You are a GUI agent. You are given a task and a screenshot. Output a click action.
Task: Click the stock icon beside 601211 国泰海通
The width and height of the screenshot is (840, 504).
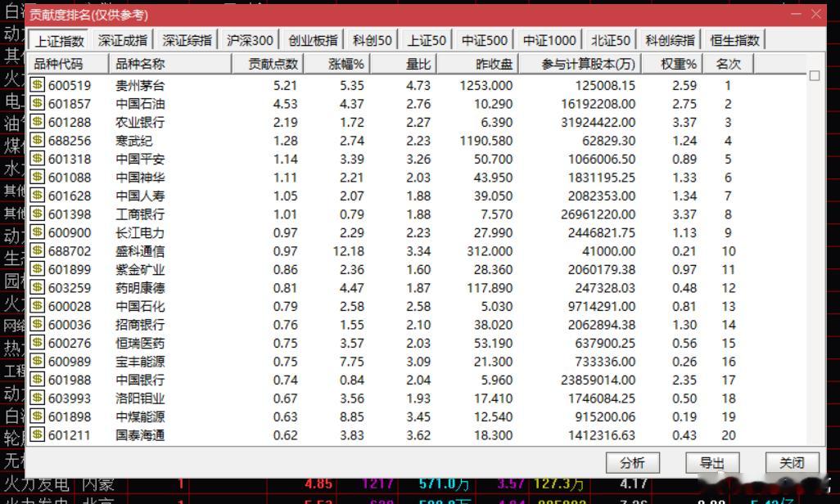[x=37, y=434]
